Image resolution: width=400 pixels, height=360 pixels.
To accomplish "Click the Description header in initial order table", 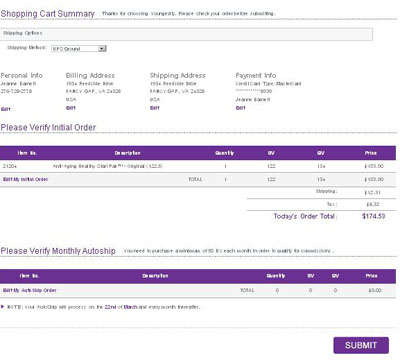I will click(127, 153).
